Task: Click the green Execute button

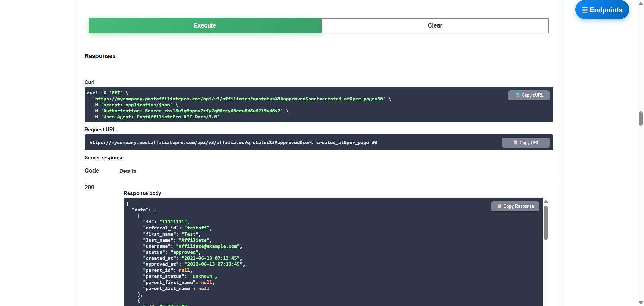Action: click(x=205, y=25)
